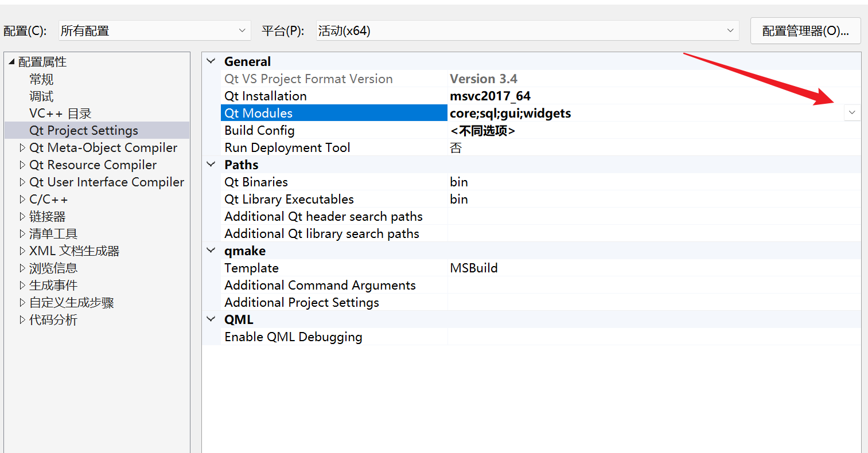Click the 配置管理器(O)... button

[x=805, y=30]
